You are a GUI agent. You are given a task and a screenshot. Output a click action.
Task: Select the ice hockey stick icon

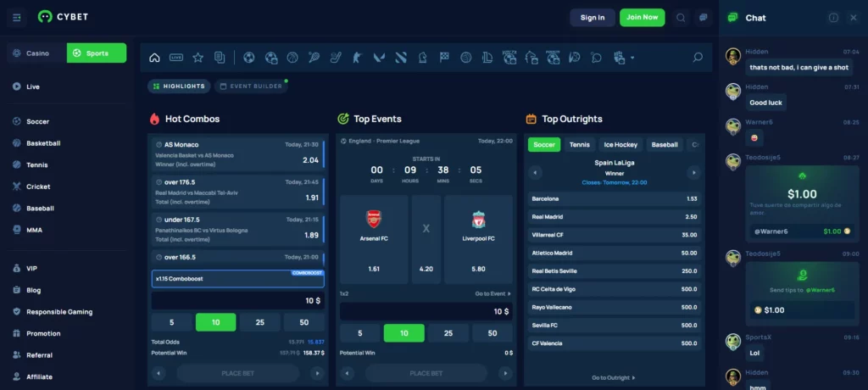click(336, 58)
